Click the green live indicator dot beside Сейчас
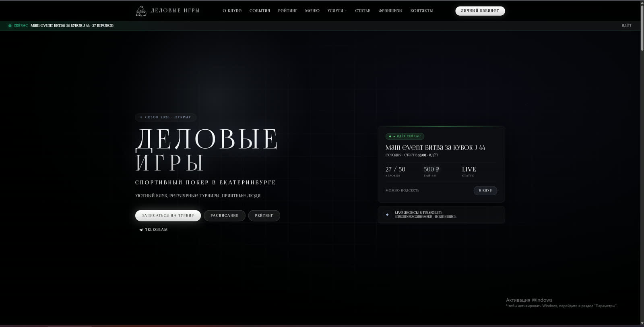Image resolution: width=644 pixels, height=327 pixels. click(10, 26)
